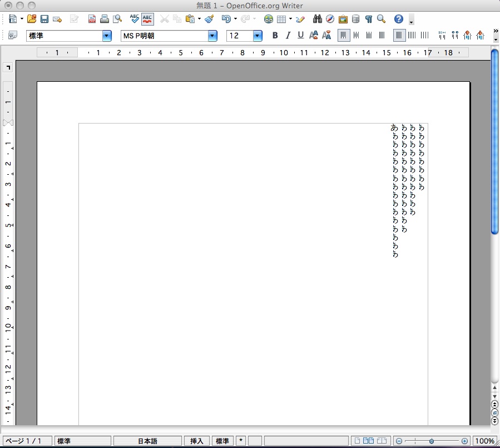This screenshot has width=500, height=448.
Task: Show Draw Functions toolbar
Action: pos(300,19)
